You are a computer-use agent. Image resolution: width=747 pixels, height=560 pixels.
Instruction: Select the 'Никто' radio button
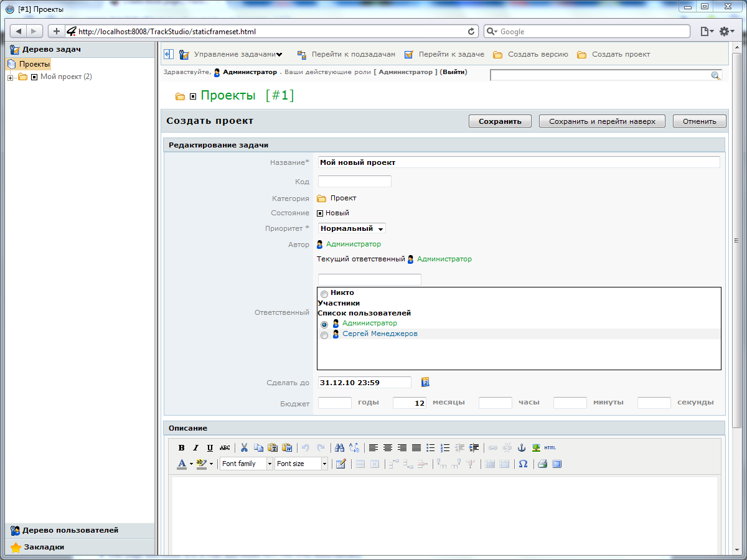point(324,294)
